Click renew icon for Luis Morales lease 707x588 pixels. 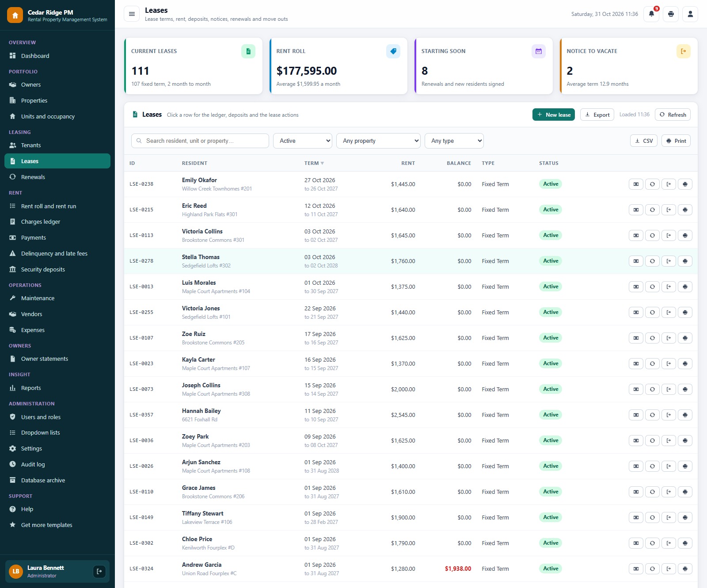652,286
